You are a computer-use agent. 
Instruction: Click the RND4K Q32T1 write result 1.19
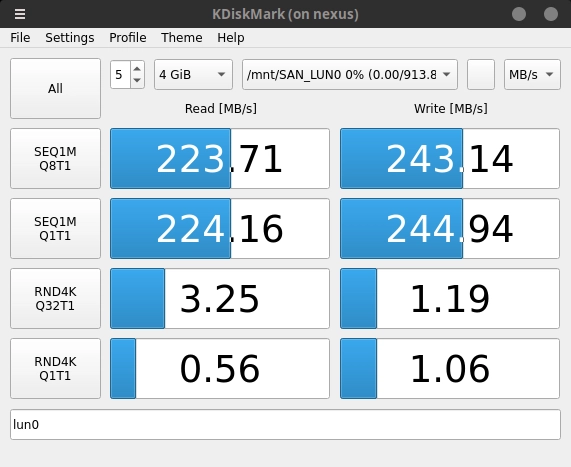coord(450,298)
